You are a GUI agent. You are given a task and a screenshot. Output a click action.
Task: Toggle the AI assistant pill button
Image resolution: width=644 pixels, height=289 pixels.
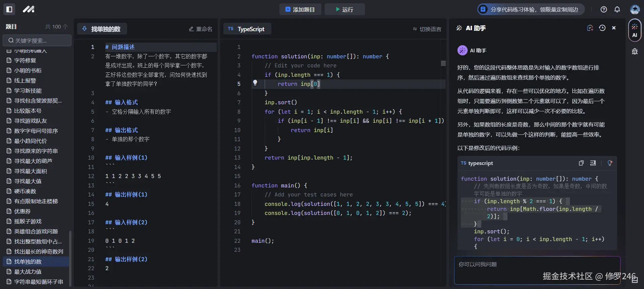[635, 31]
